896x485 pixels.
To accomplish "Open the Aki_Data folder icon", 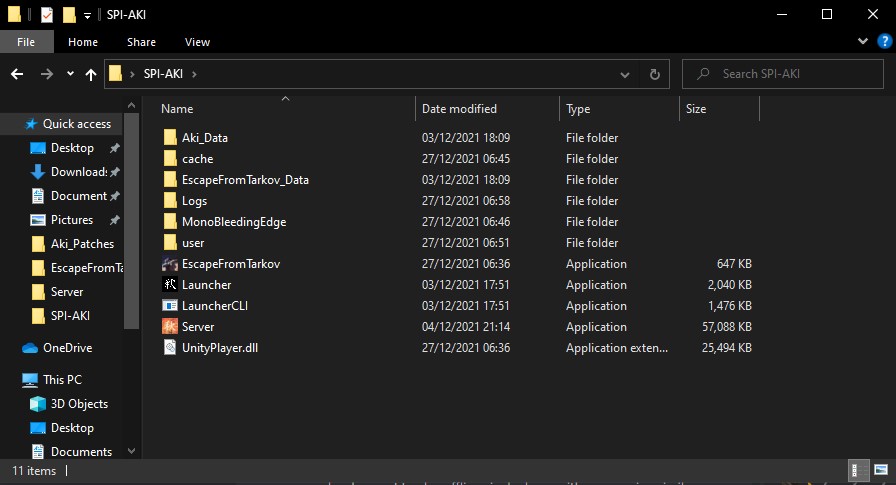I will [170, 138].
